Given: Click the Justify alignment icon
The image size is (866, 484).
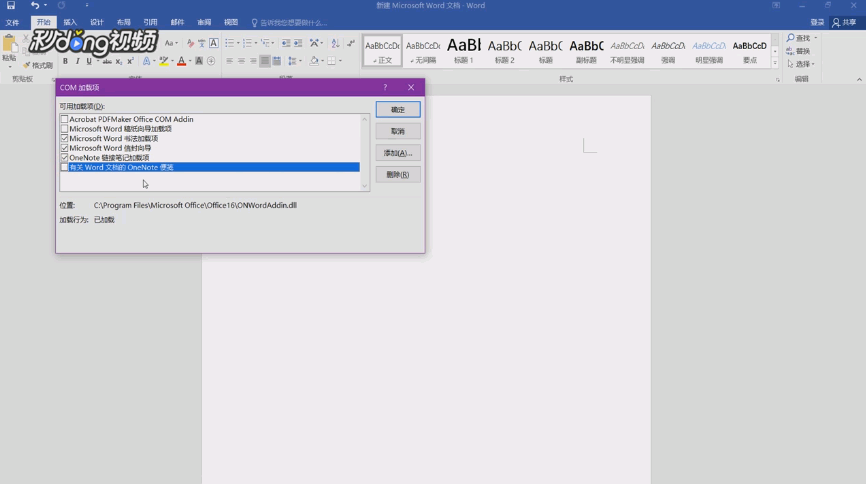Looking at the screenshot, I should point(265,61).
